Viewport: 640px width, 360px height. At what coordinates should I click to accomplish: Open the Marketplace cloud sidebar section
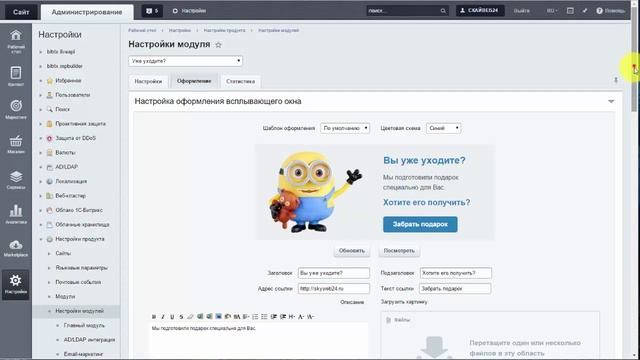pos(16,248)
